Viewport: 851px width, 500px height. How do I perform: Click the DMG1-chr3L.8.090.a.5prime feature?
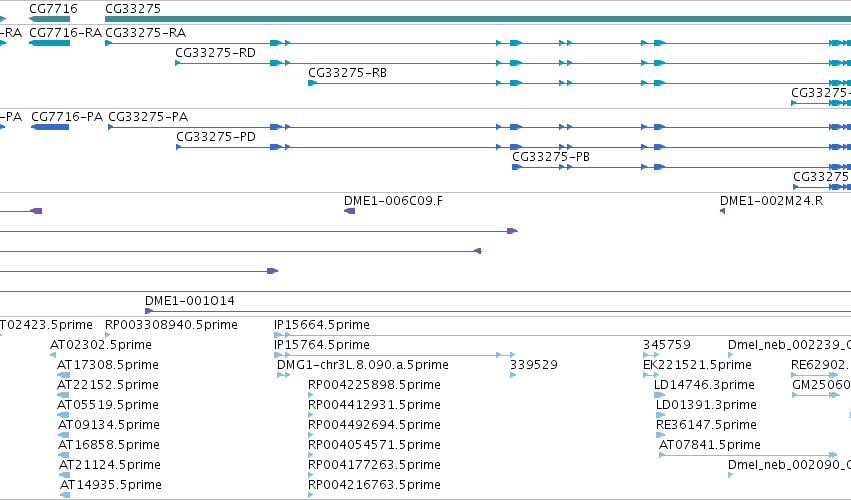click(x=283, y=375)
